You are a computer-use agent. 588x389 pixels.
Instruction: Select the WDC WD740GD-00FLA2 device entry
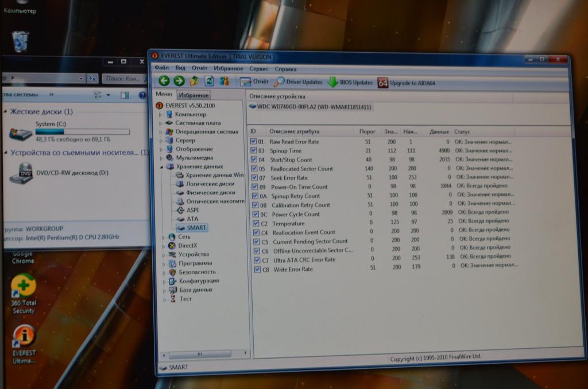tap(311, 107)
